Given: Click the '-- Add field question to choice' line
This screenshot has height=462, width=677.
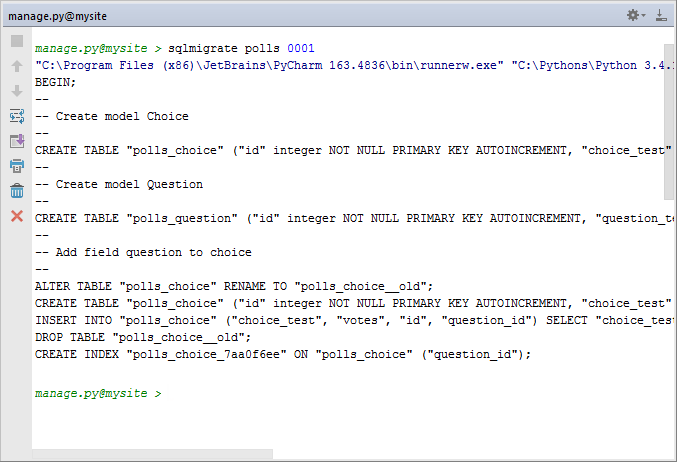Looking at the screenshot, I should 143,252.
